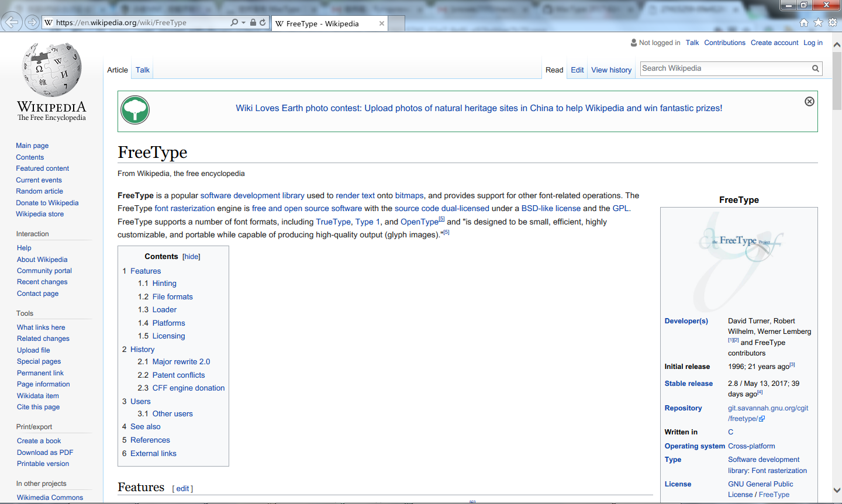Open git.savannah.gnu.org repository link
Screen dimensions: 842x504
pos(768,413)
